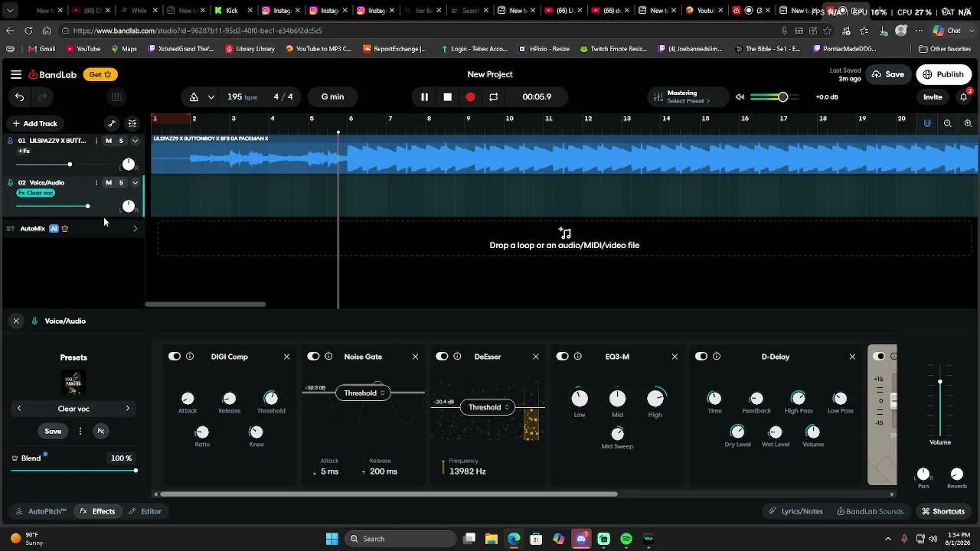980x551 pixels.
Task: Open the virtual piano keyboard icon
Action: [116, 96]
